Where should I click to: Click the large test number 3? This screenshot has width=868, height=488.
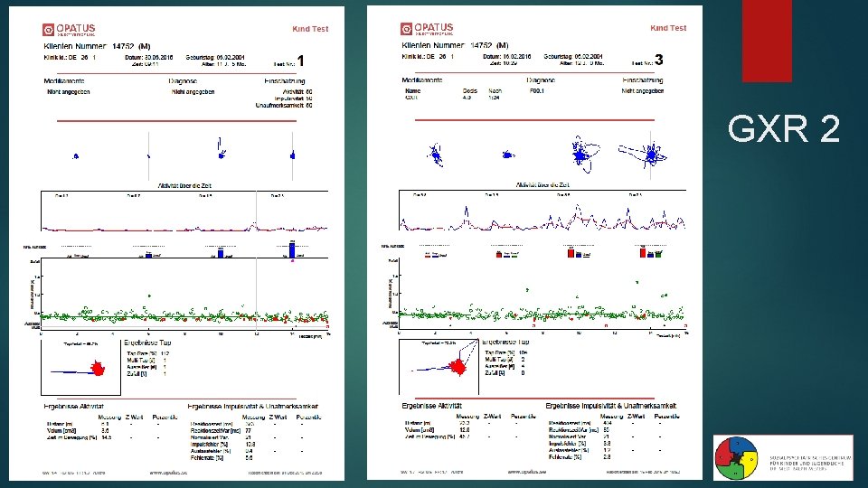(x=659, y=60)
